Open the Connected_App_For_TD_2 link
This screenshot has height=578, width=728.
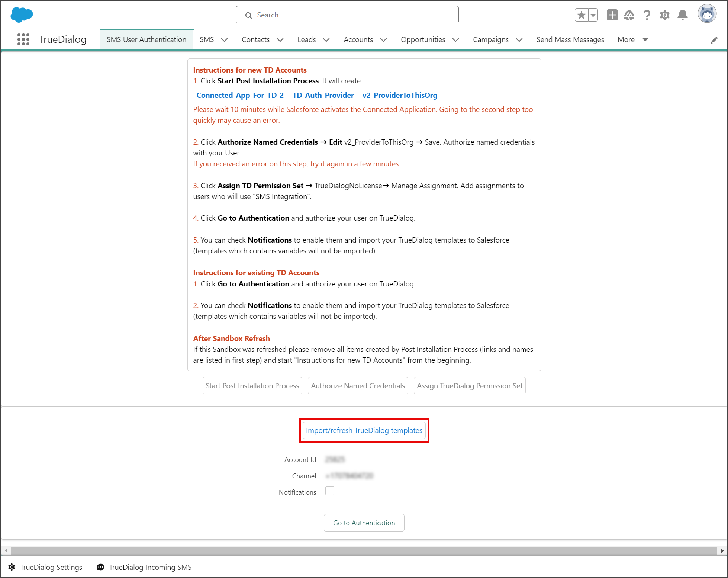pos(240,95)
